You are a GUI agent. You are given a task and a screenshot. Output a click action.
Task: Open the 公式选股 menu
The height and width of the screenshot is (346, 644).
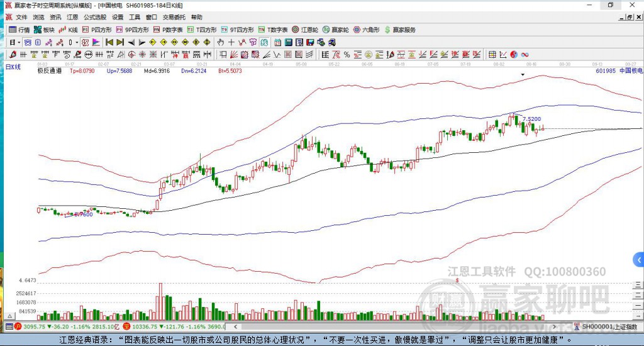coord(95,17)
